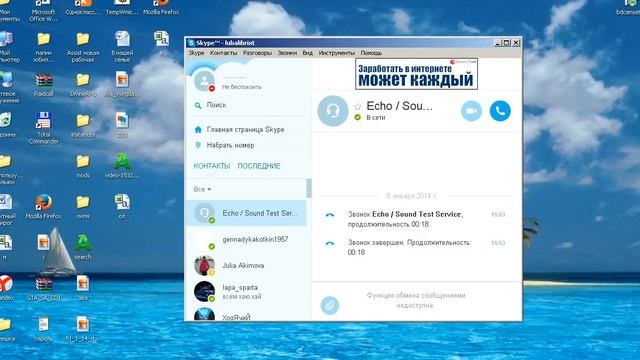Open the В нашей семье document

click(122, 47)
